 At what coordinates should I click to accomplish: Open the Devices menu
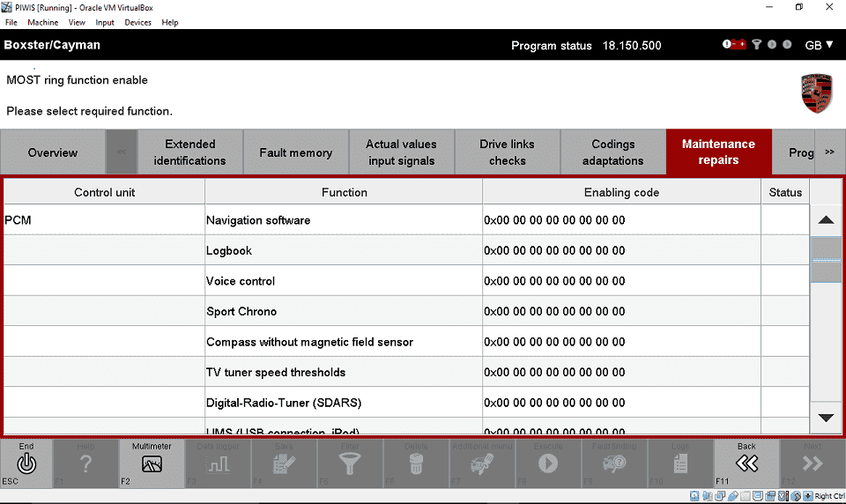point(137,22)
